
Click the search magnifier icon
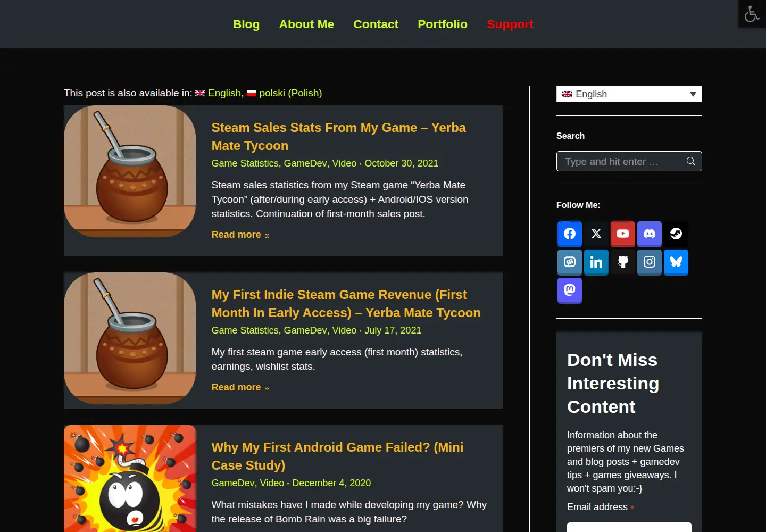click(691, 161)
